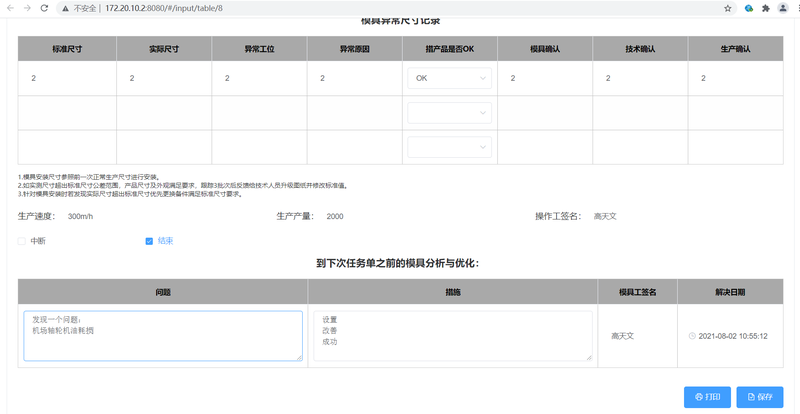This screenshot has width=800, height=414.
Task: Click 技术确认 cell in first row
Action: pyautogui.click(x=640, y=78)
